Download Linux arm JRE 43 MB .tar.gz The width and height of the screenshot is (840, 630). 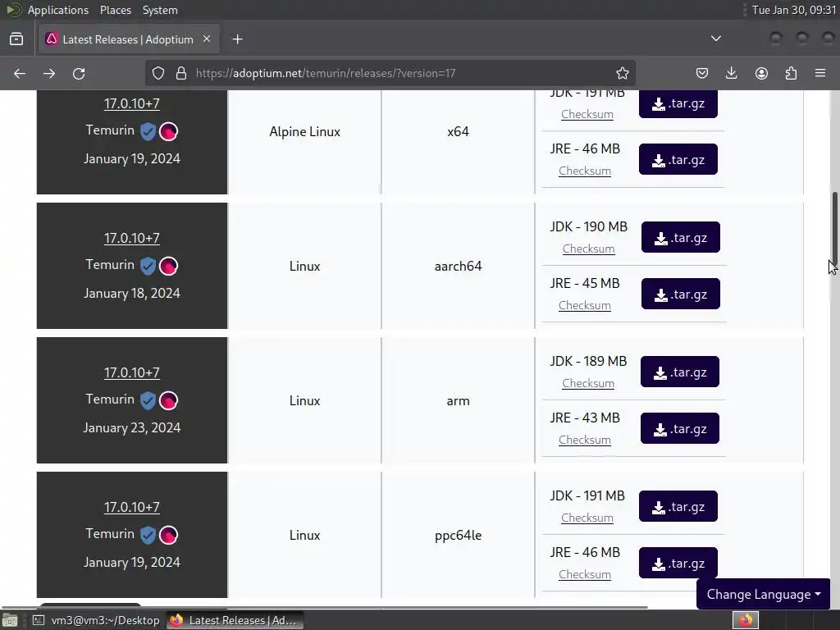tap(680, 428)
